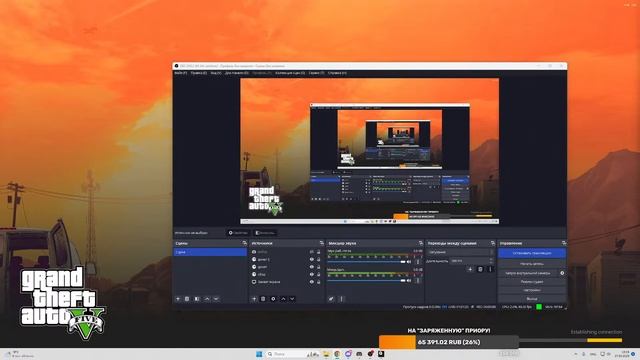Open the Файл menu
Viewport: 640px width, 360px height.
tap(180, 73)
